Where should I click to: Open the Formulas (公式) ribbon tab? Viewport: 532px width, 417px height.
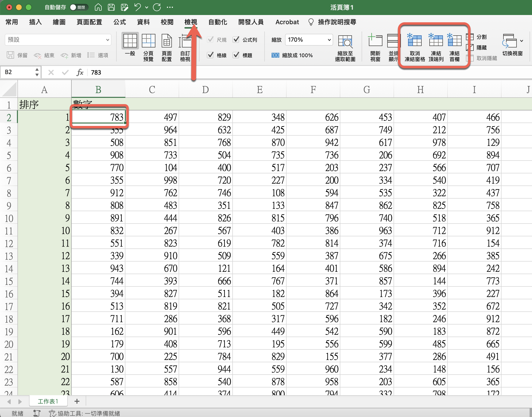click(120, 22)
